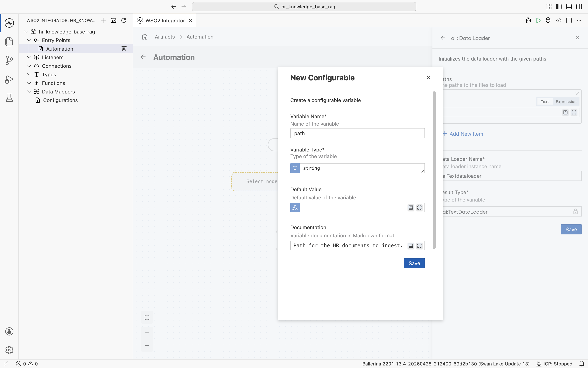Refresh the integrator project tree
Image resolution: width=588 pixels, height=368 pixels.
[x=124, y=20]
